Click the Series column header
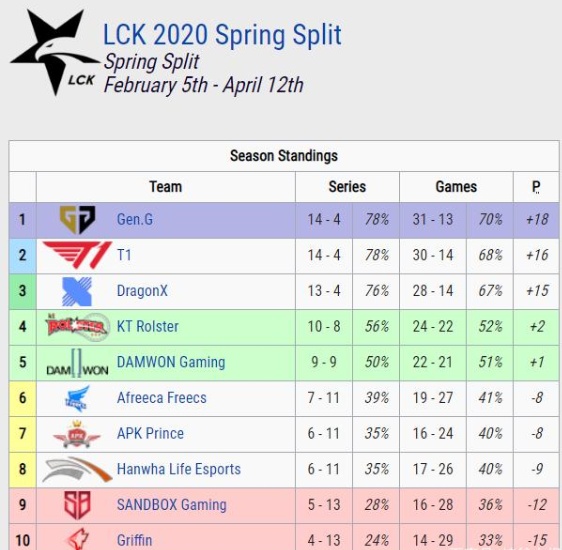 pyautogui.click(x=347, y=187)
